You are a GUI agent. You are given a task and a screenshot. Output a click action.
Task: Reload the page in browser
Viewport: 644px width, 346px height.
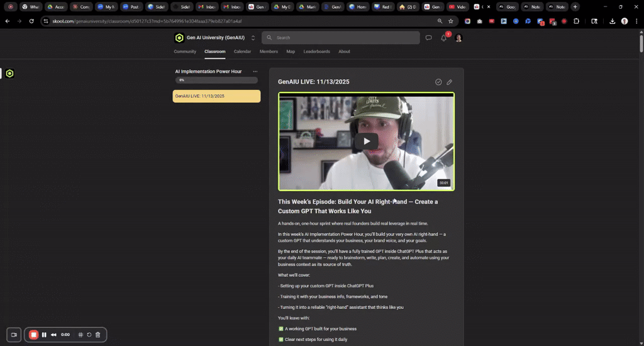pos(31,21)
